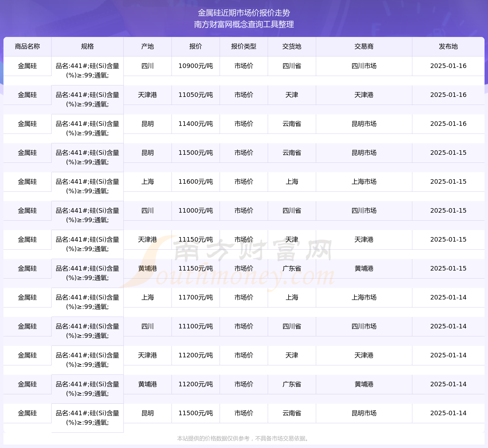Click 昆明 origin cell in the 11400元/吨 row
Viewport: 488px width, 448px height.
148,124
